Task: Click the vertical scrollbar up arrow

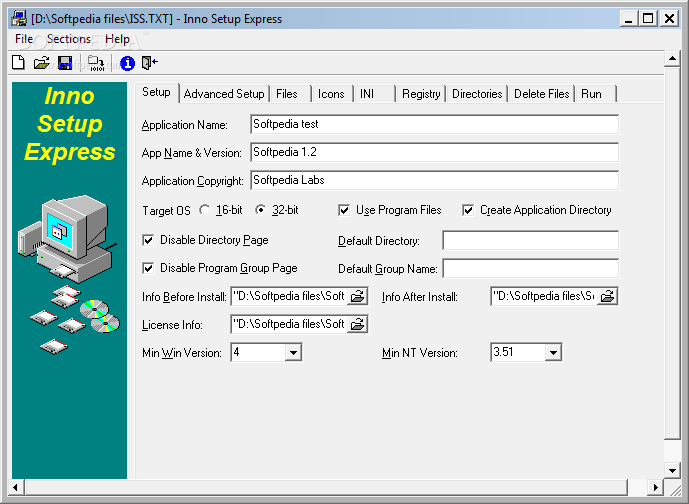Action: pos(672,58)
